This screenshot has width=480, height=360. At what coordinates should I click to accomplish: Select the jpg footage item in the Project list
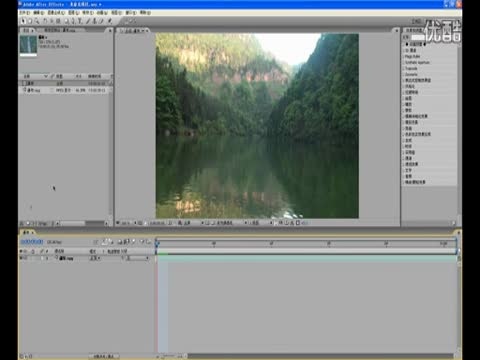point(65,90)
